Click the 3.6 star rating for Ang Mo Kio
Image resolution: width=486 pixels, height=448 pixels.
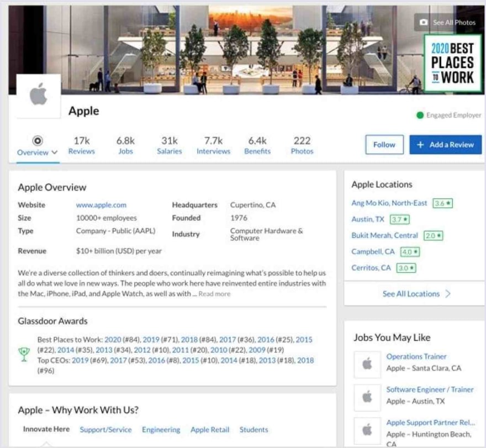pos(442,203)
